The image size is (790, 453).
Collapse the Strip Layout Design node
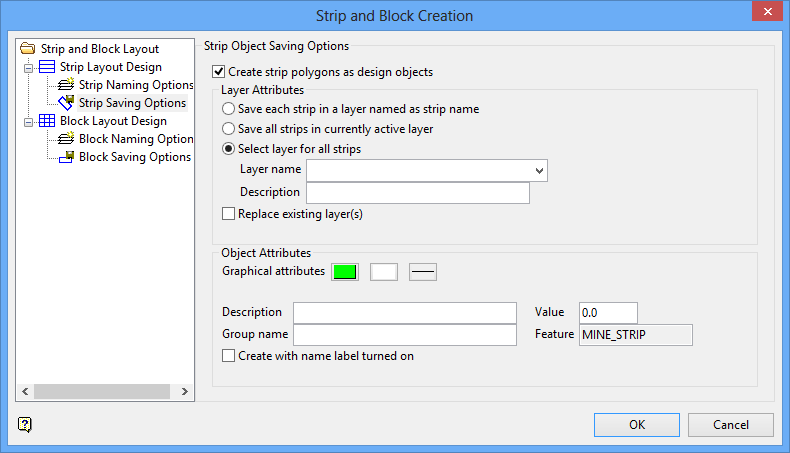pyautogui.click(x=29, y=67)
